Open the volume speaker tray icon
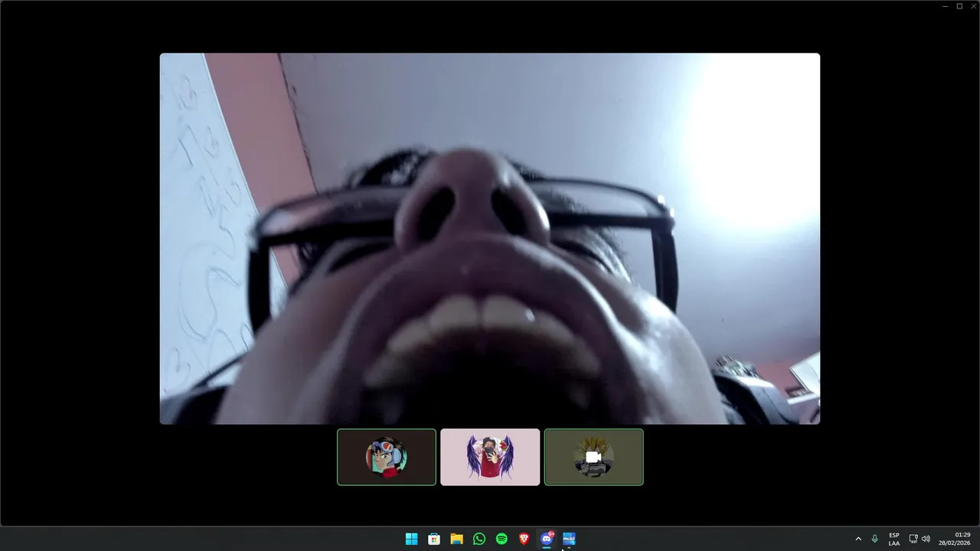The width and height of the screenshot is (980, 551). 926,539
